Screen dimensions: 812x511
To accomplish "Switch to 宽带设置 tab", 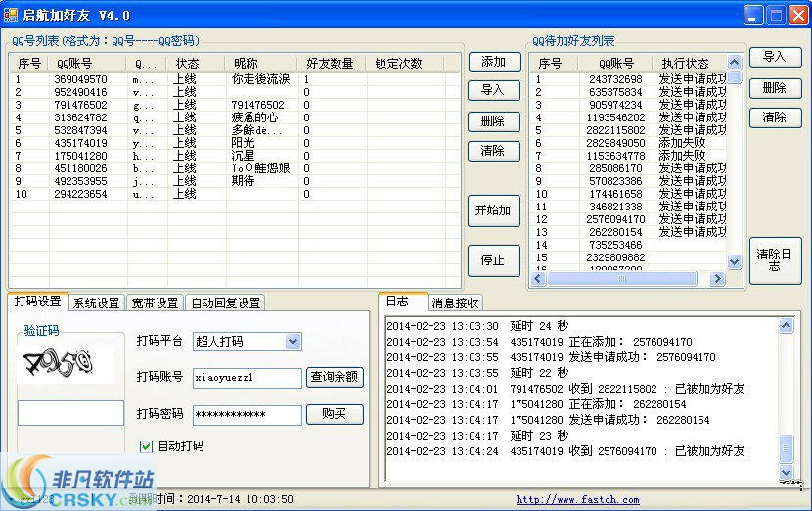I will (155, 302).
